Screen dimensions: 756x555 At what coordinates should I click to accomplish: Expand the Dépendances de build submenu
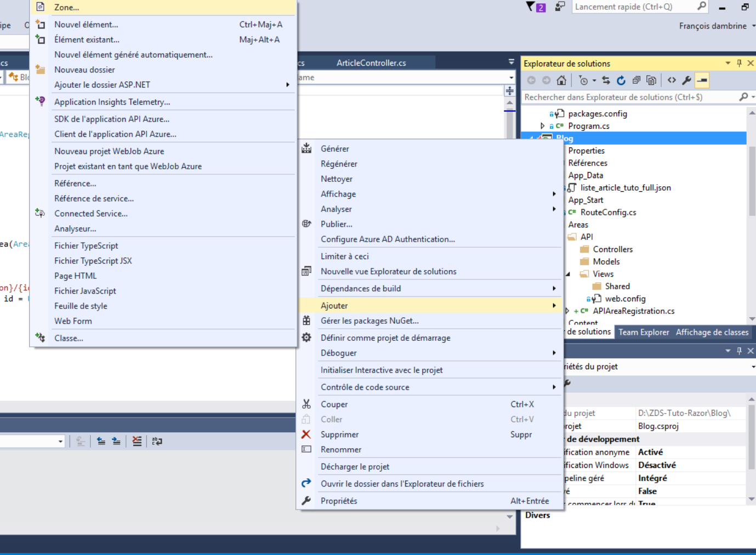click(x=554, y=289)
